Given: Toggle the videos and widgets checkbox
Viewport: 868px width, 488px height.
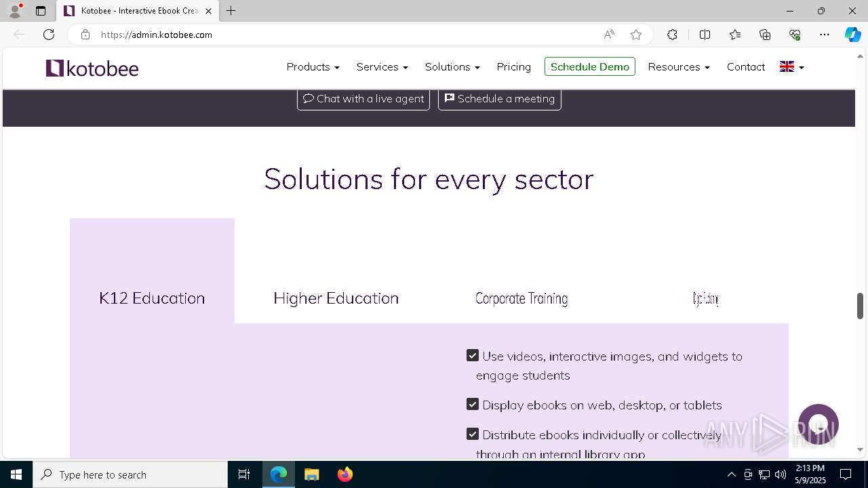Looking at the screenshot, I should coord(473,355).
